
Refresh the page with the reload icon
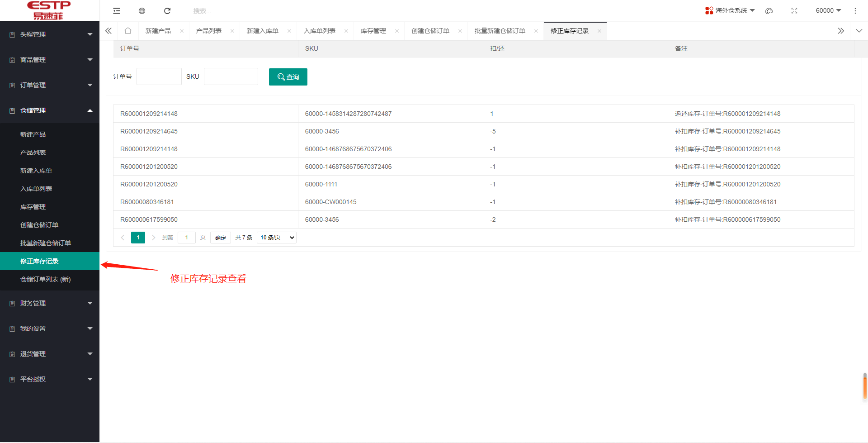(x=167, y=10)
